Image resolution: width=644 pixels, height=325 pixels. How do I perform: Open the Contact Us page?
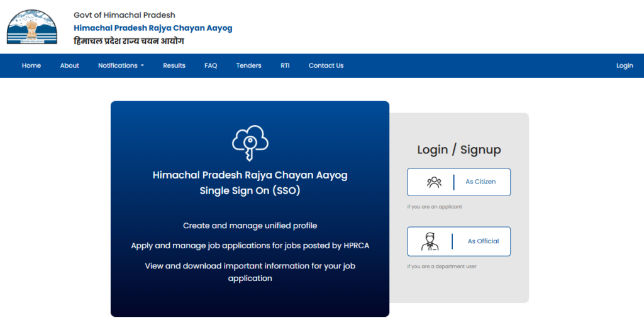(x=326, y=65)
